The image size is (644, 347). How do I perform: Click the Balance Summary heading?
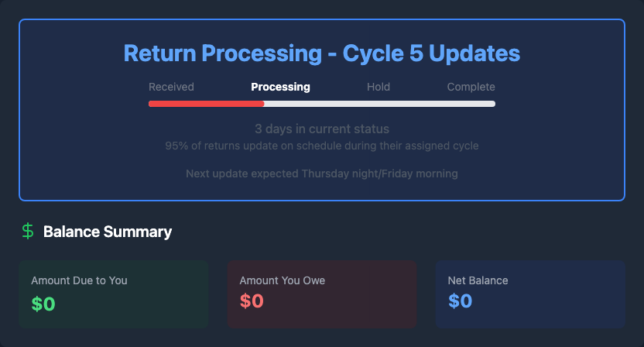(108, 232)
